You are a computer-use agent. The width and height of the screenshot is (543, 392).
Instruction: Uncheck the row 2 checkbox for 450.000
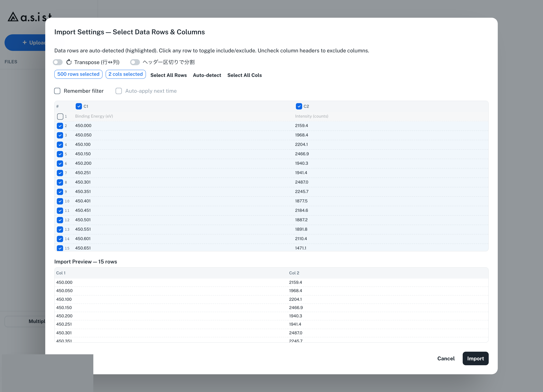point(60,126)
